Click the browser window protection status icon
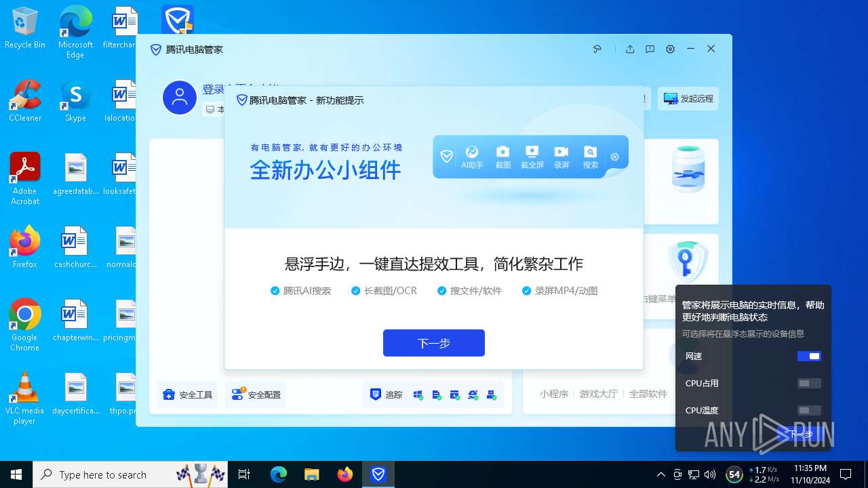The image size is (868, 488). click(x=454, y=394)
